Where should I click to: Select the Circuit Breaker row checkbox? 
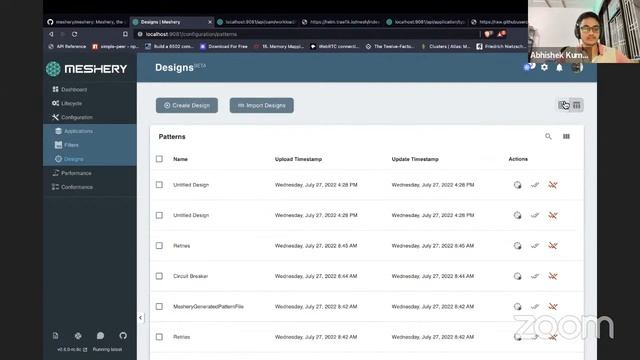[x=159, y=276]
